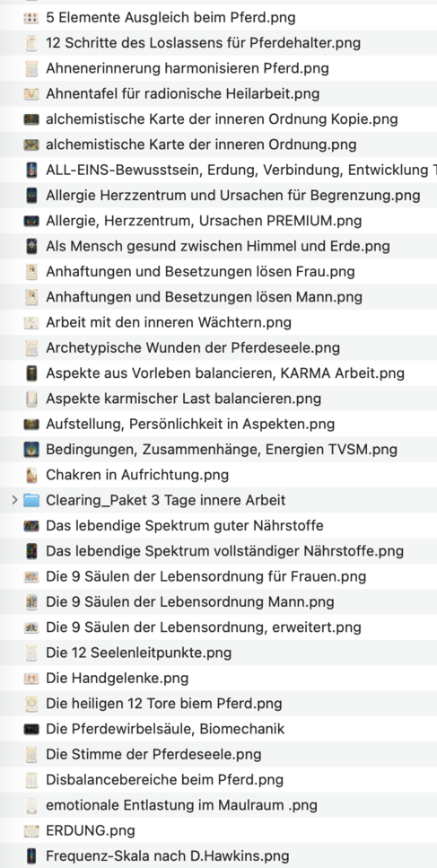Select icon of 5 Elemente Ausgleich beim Pferd.png
The width and height of the screenshot is (437, 868).
pyautogui.click(x=31, y=18)
